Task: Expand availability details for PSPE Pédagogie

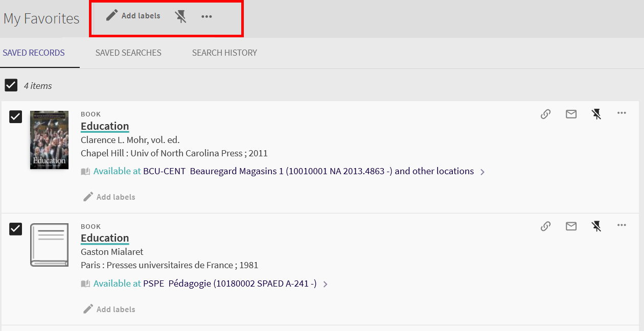Action: pyautogui.click(x=326, y=284)
